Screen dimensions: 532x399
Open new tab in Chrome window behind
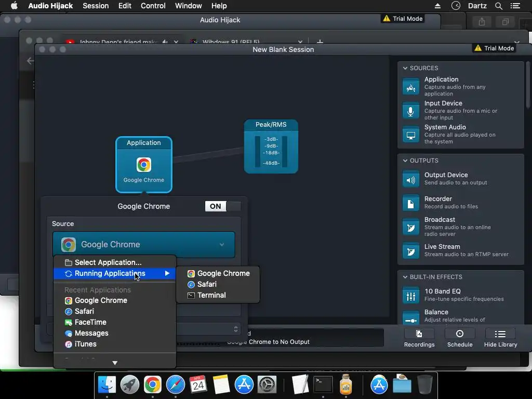coord(320,42)
